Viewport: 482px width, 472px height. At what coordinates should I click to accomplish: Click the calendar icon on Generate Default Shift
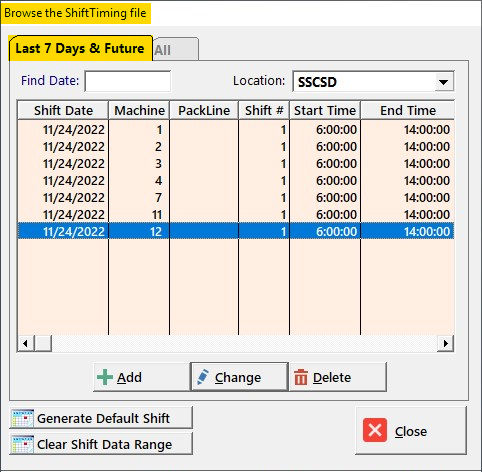click(x=22, y=418)
